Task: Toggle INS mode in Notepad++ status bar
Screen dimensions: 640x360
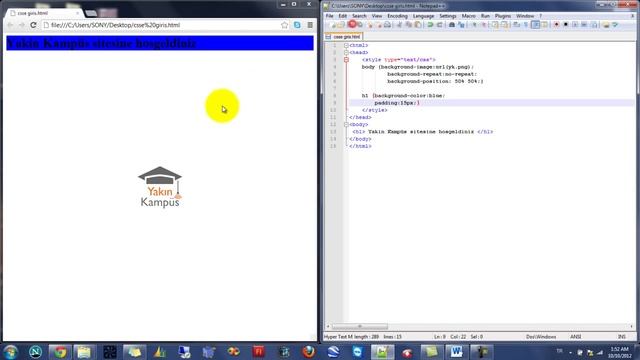Action: click(x=622, y=337)
